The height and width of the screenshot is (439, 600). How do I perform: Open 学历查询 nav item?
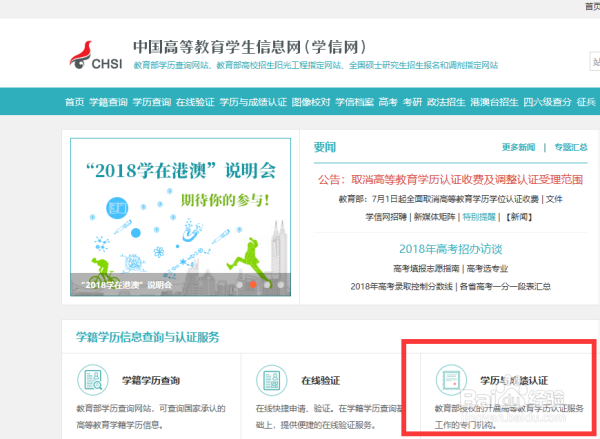tap(152, 102)
